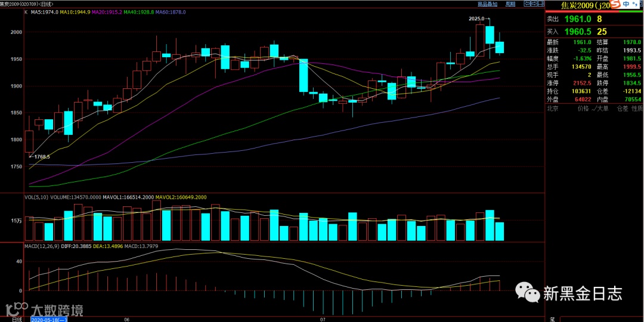The image size is (644, 322).
Task: Toggle the Sogou 中 Chinese/English mode
Action: coord(626,4)
